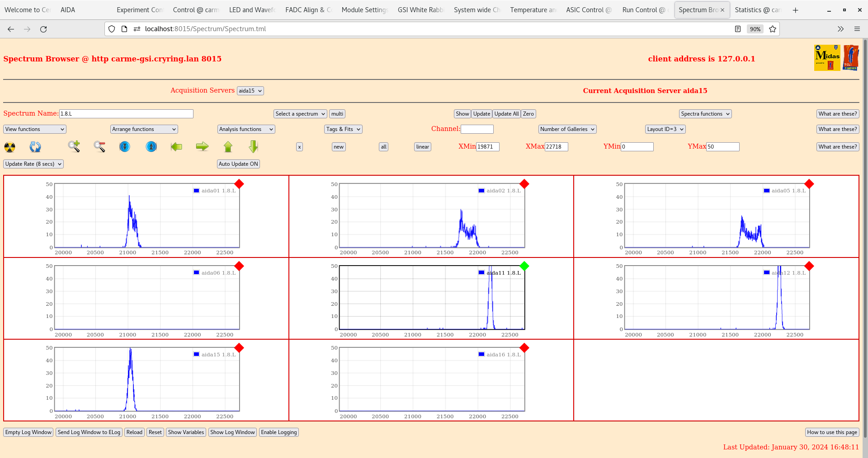Expand the Update Rate dropdown

[x=33, y=164]
